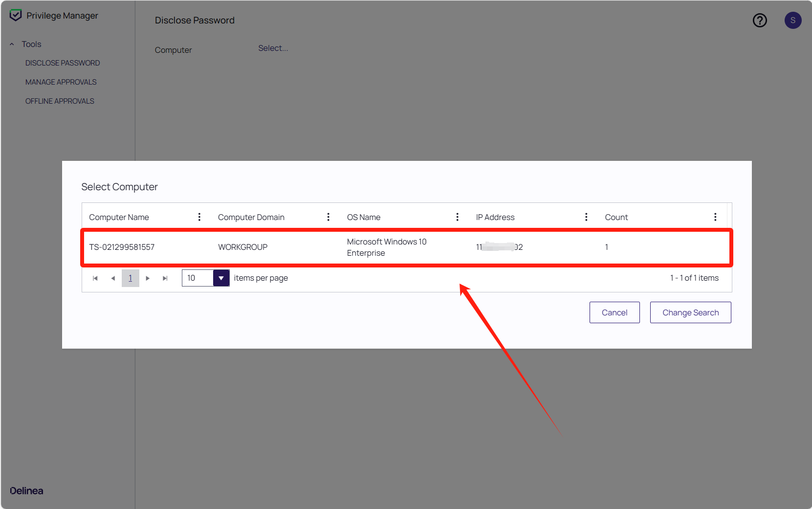
Task: Go to the first page of results
Action: pyautogui.click(x=95, y=278)
